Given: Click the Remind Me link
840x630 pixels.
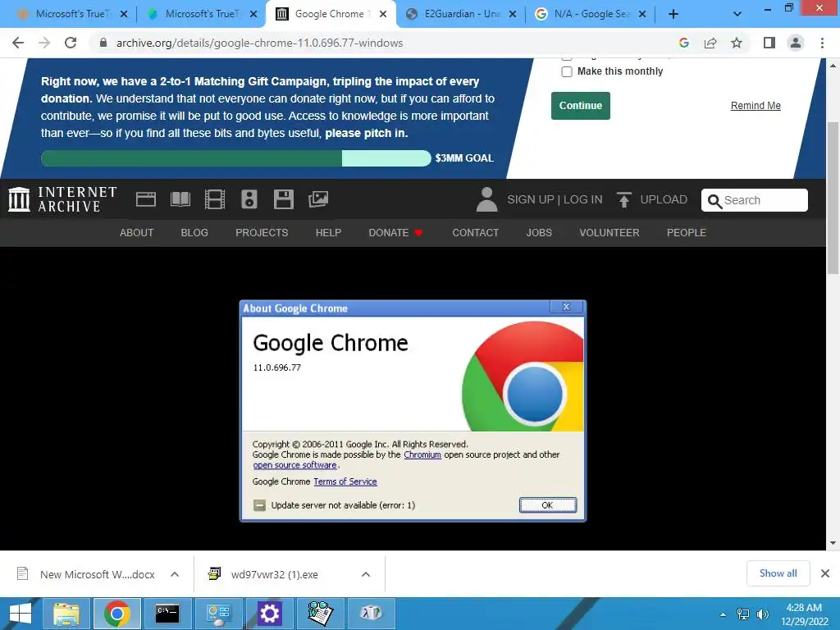Looking at the screenshot, I should point(756,106).
